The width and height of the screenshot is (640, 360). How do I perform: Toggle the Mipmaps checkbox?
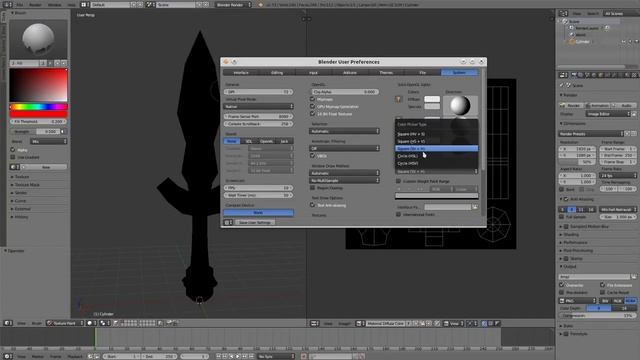coord(313,99)
